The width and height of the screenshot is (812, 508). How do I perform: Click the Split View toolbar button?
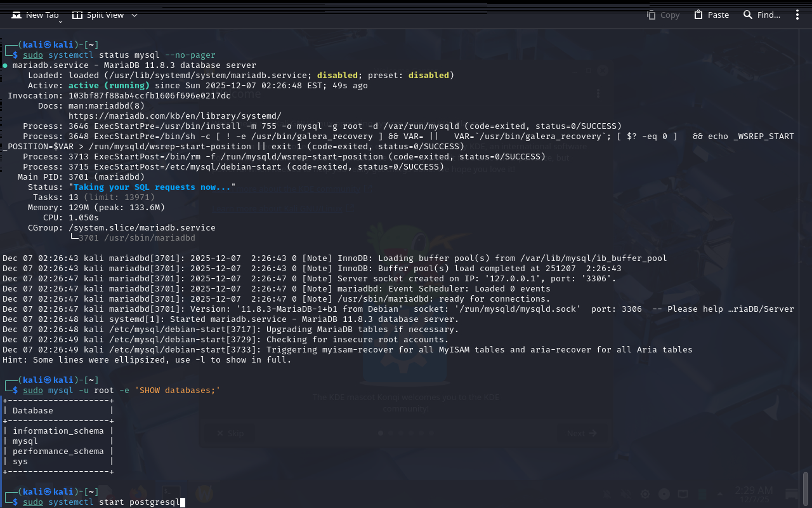point(98,15)
